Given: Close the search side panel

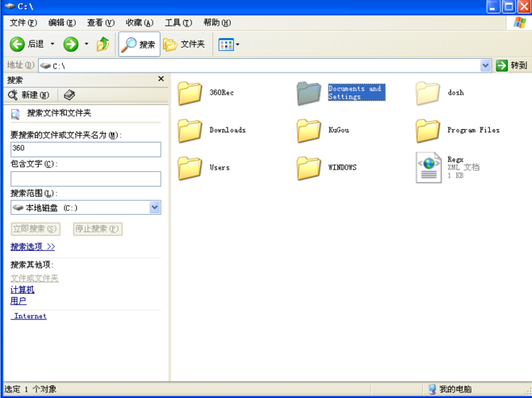Looking at the screenshot, I should [161, 79].
